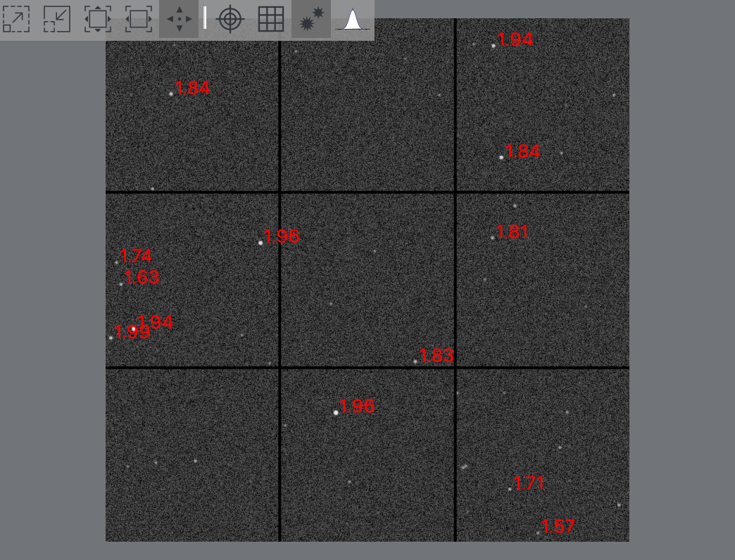This screenshot has width=735, height=560.
Task: Select the fit-image-to-window icon with arrows
Action: (x=98, y=20)
